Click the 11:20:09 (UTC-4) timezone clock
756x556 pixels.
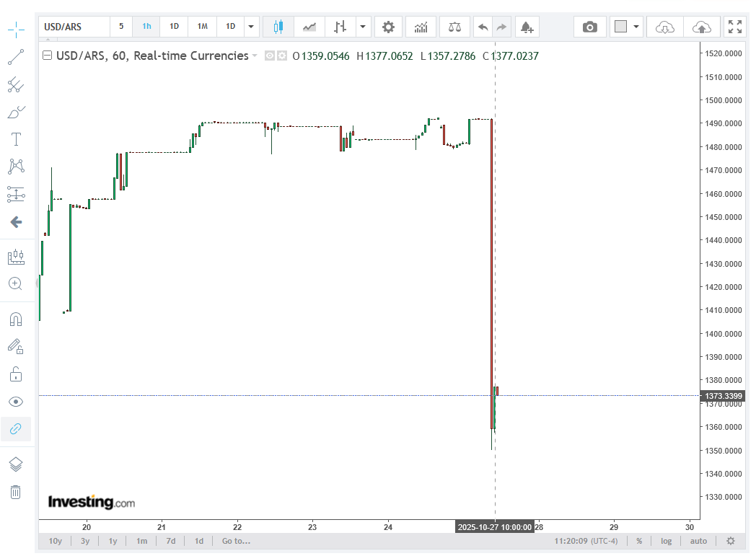pyautogui.click(x=586, y=541)
